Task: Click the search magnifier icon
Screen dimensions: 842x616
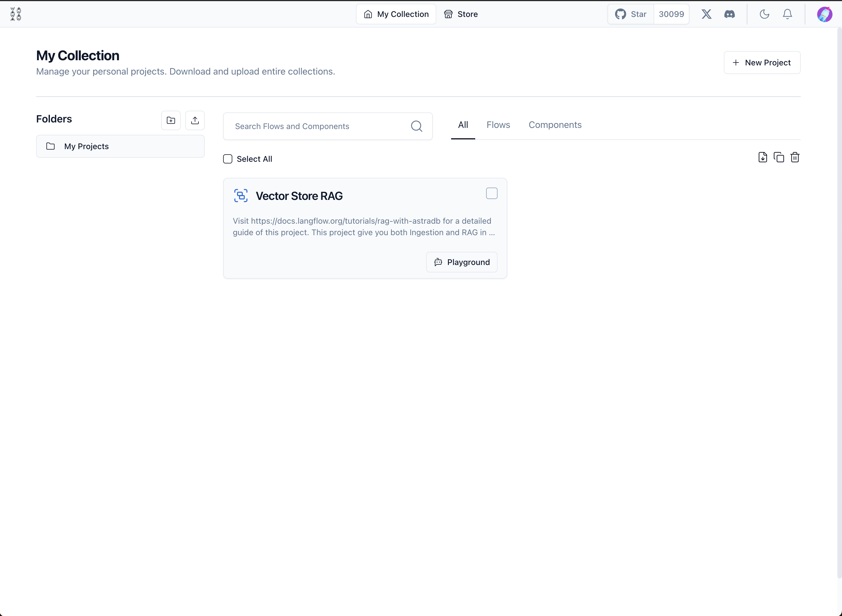Action: 416,126
